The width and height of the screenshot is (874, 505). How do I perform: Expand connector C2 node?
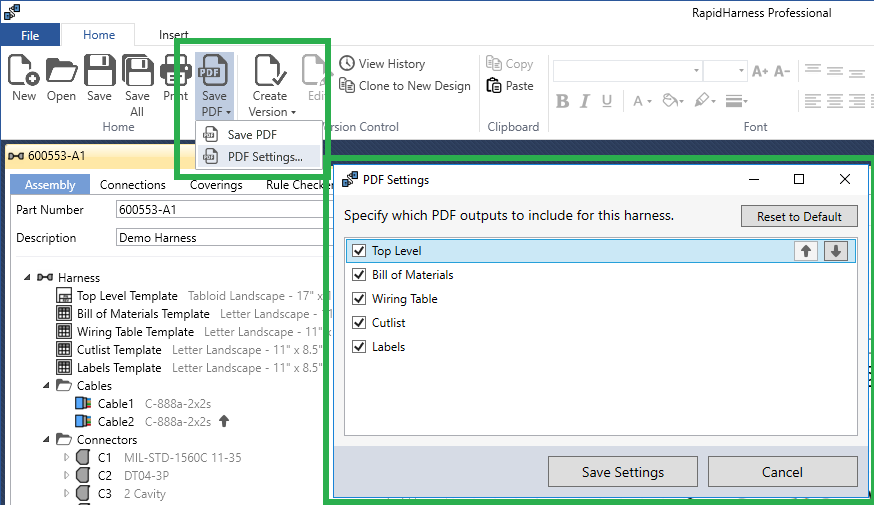[66, 475]
